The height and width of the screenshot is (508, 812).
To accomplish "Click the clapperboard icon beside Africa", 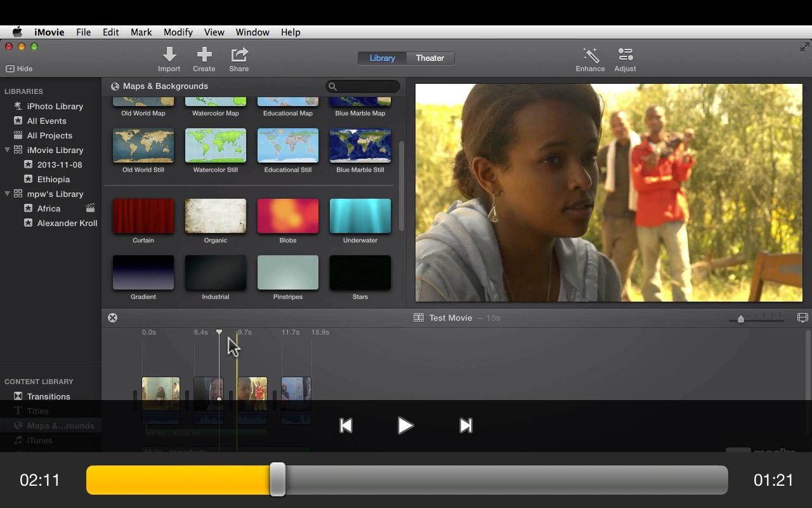I will (x=91, y=208).
